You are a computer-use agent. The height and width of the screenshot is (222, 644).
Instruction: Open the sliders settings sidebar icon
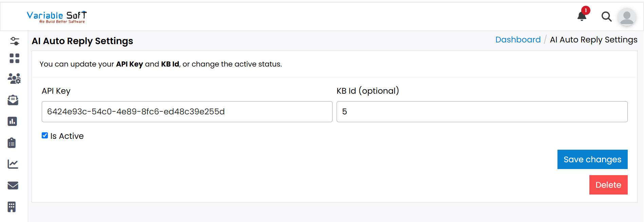point(14,41)
